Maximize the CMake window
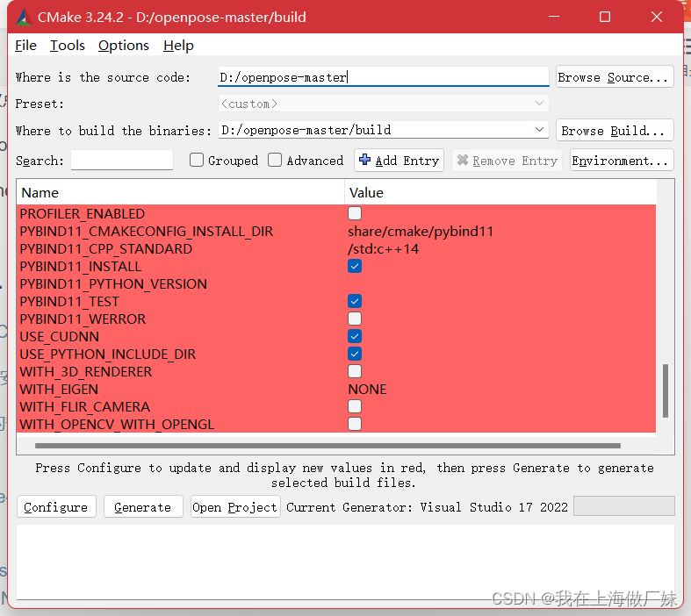This screenshot has width=691, height=616. pyautogui.click(x=605, y=17)
